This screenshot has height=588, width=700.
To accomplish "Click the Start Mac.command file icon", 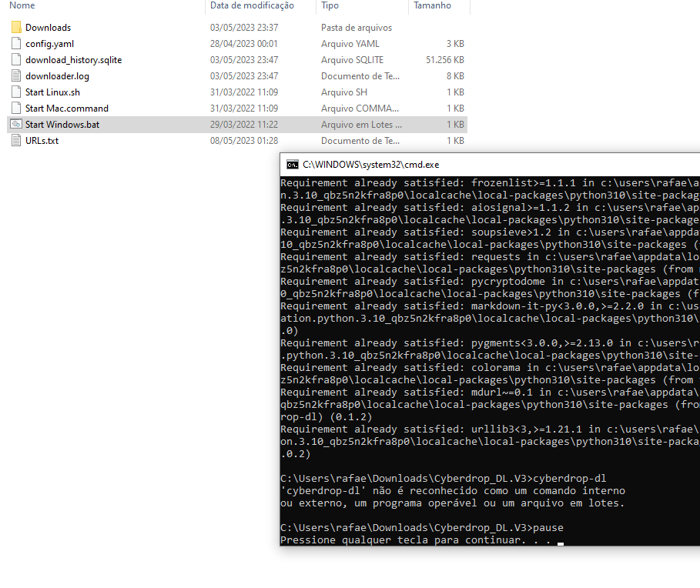I will (x=16, y=108).
